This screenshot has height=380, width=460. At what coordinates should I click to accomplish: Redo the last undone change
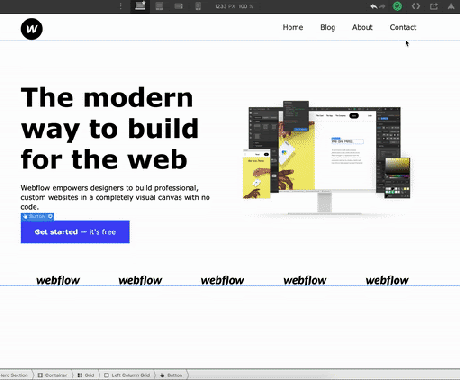click(382, 6)
